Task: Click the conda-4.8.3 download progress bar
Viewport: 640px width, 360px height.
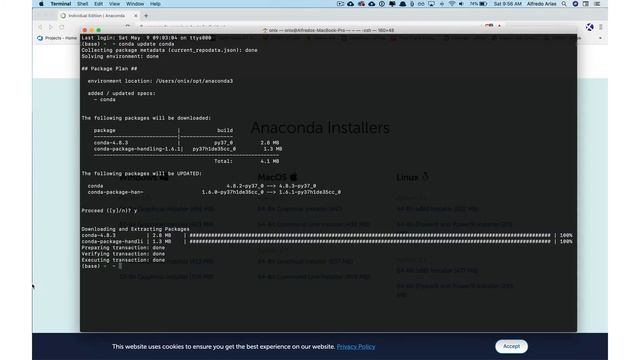Action: point(370,236)
